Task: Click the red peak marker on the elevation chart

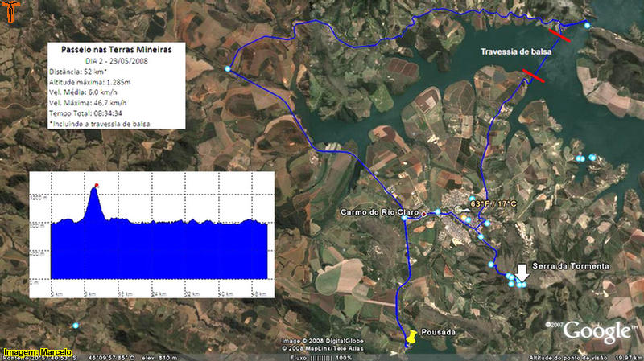Action: [x=97, y=185]
